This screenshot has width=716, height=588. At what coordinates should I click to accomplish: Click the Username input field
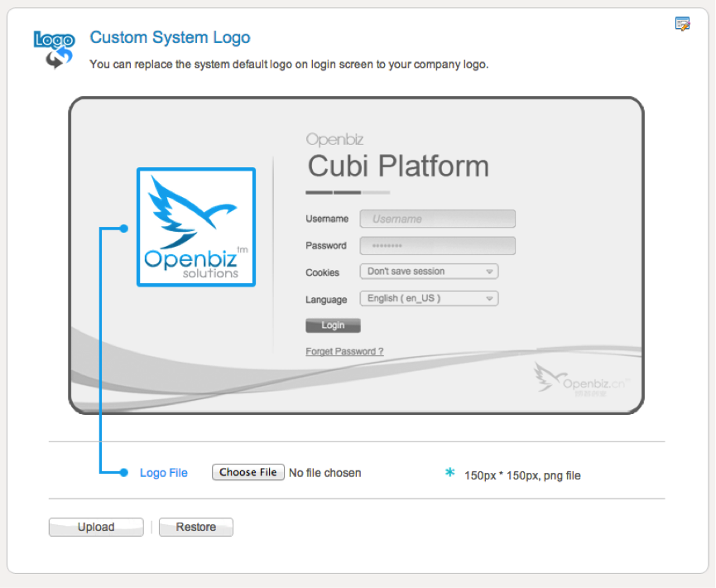(x=437, y=219)
